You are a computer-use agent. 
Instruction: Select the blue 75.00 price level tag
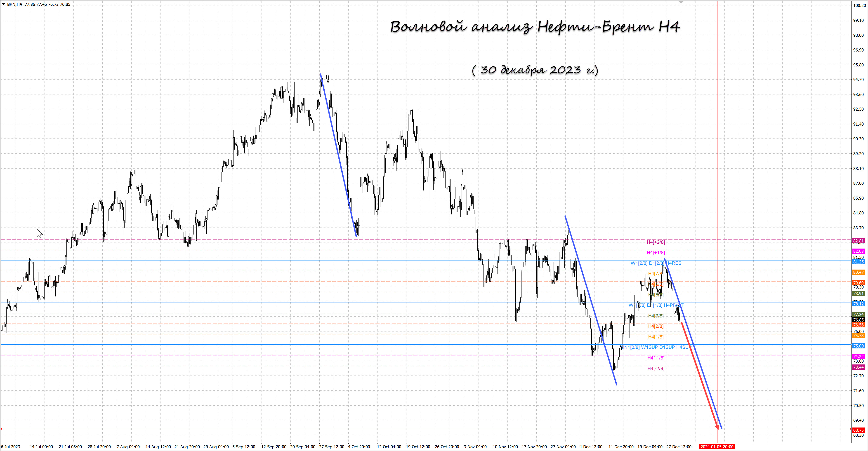(858, 346)
